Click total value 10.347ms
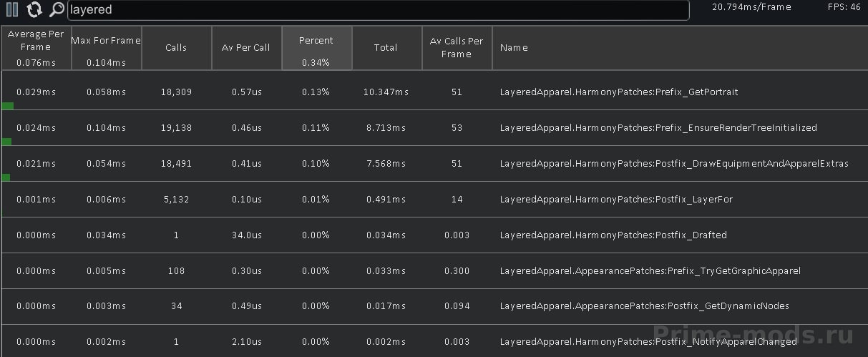 click(x=386, y=92)
